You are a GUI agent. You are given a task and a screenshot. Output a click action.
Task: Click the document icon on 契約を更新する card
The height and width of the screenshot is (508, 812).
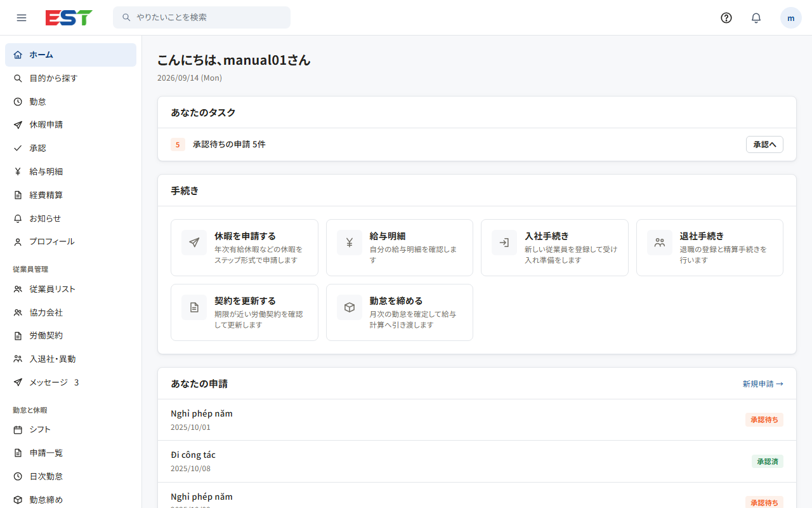click(x=194, y=307)
